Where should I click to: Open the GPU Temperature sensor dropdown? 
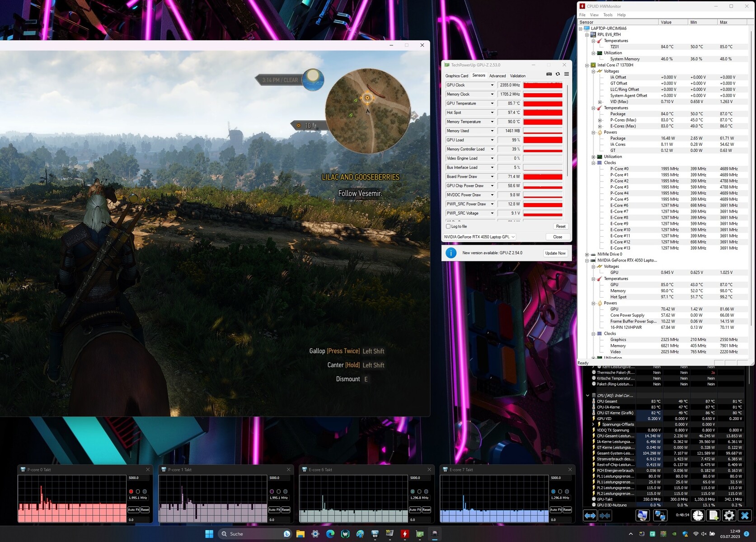(x=492, y=103)
